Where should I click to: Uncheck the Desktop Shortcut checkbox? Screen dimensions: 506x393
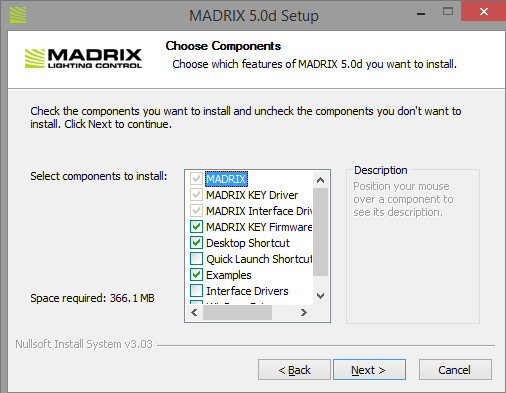click(x=196, y=242)
